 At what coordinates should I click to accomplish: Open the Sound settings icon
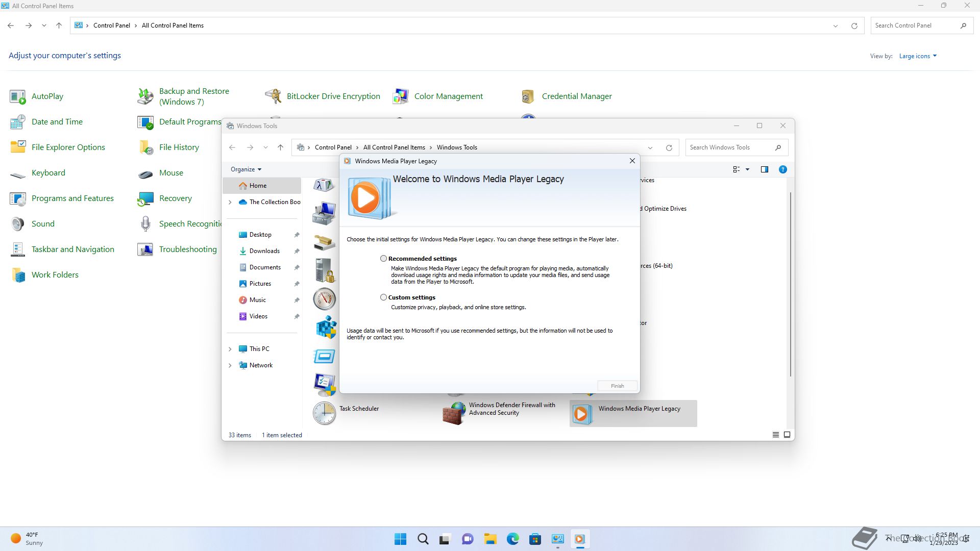[x=18, y=224]
